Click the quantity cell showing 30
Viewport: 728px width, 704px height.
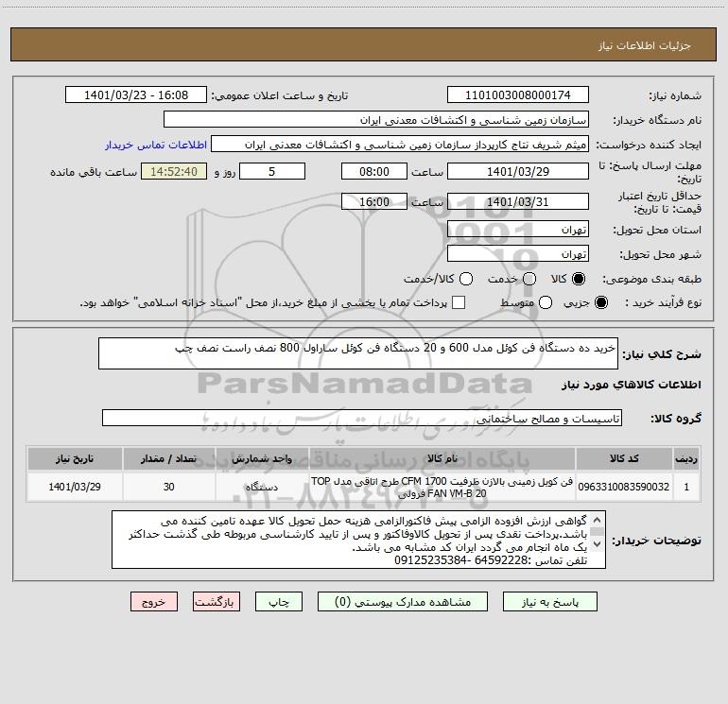coord(168,487)
